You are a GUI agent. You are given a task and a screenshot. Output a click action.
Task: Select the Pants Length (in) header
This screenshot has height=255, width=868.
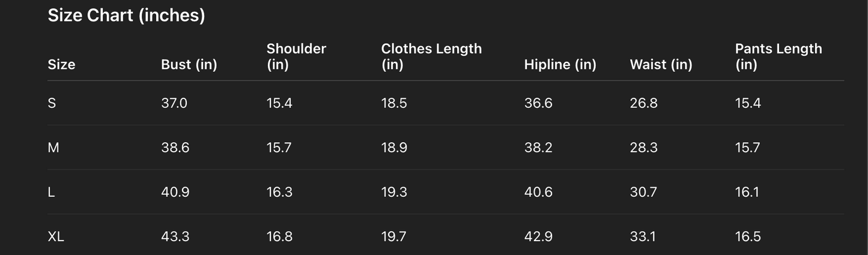(x=778, y=56)
